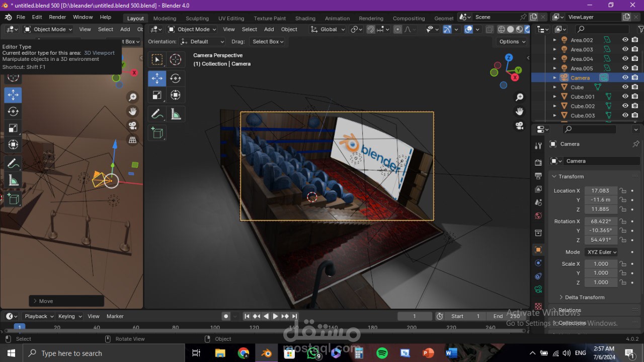The image size is (644, 362).
Task: Toggle snapping magnet in viewport header
Action: (371, 29)
